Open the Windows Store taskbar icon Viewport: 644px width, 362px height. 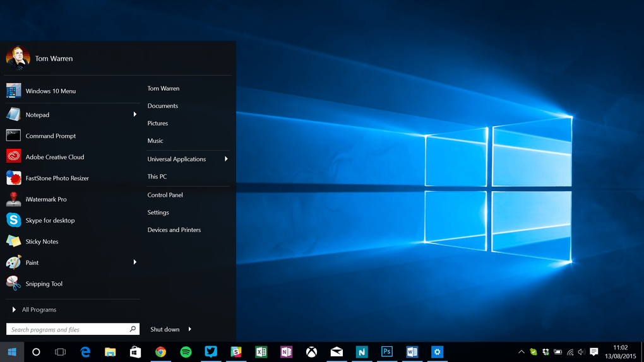135,352
